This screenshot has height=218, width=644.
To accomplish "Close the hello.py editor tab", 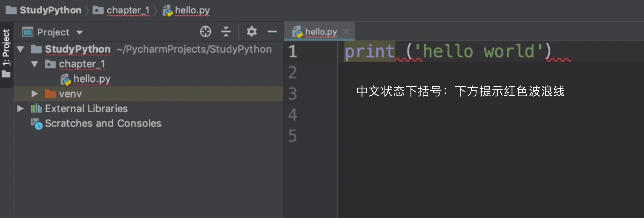I will (346, 32).
